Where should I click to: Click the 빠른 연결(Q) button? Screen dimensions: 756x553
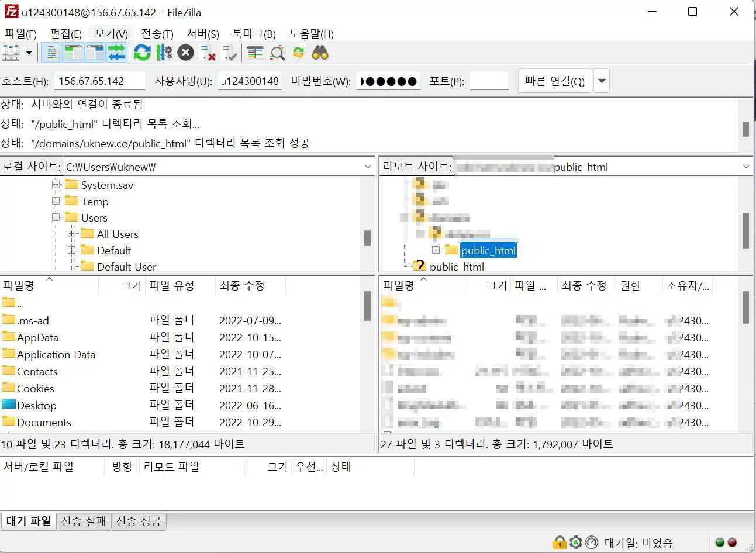pyautogui.click(x=555, y=81)
